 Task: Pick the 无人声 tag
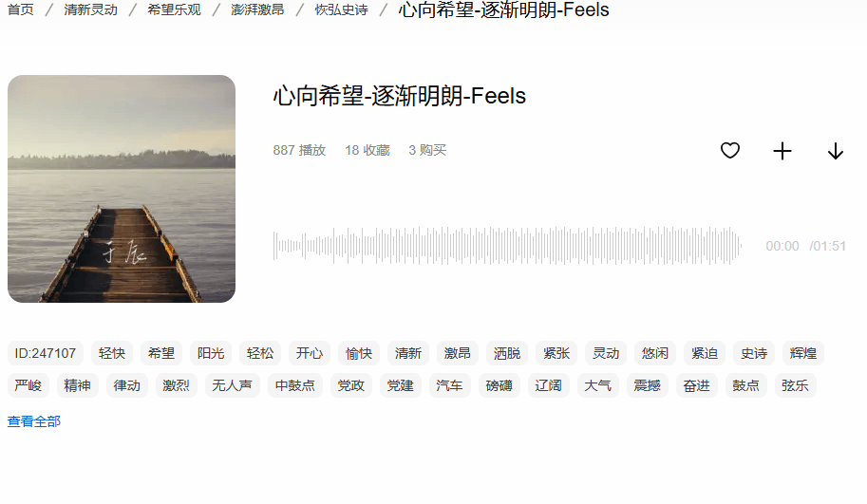coord(233,385)
